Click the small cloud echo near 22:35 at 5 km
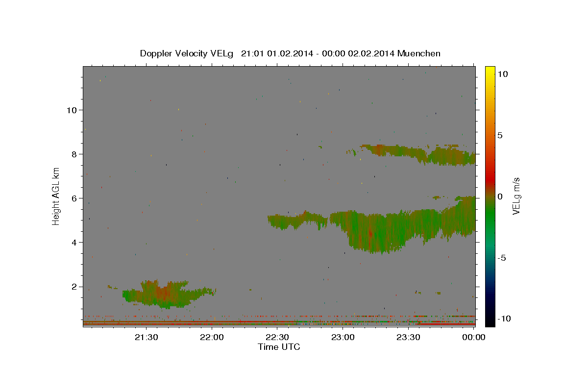The height and width of the screenshot is (392, 588). 296,220
